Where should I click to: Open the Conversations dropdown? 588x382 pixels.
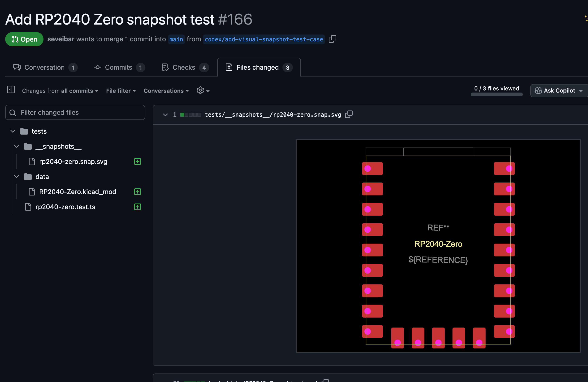[166, 91]
